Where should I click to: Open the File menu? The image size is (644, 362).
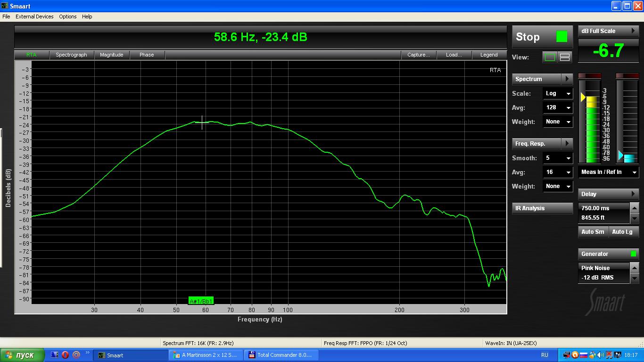(6, 16)
